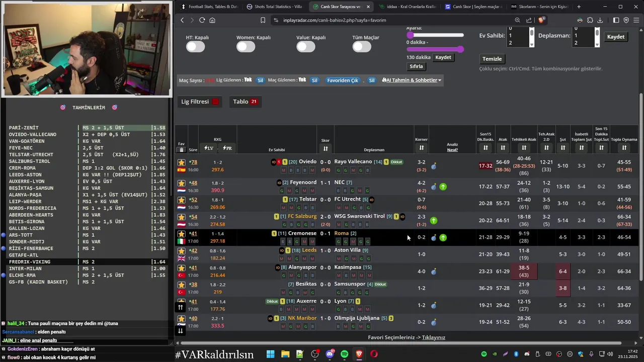
Task: Click Kaydet next to the Deplasman listbox
Action: [x=616, y=37]
